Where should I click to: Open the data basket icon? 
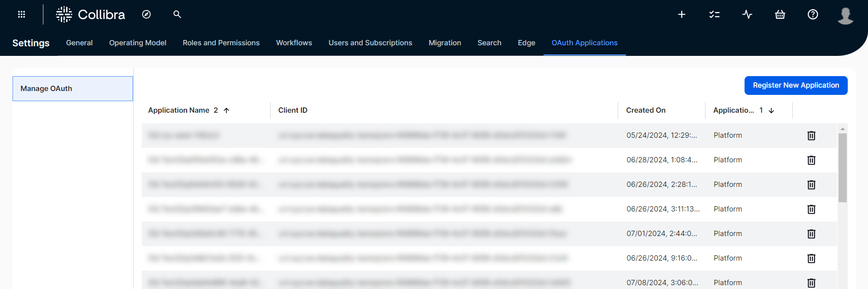780,14
